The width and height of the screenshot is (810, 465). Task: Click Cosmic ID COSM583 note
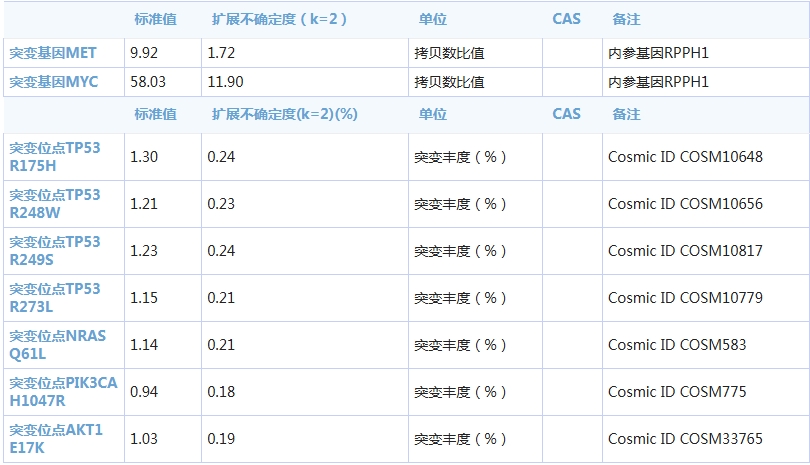(677, 345)
